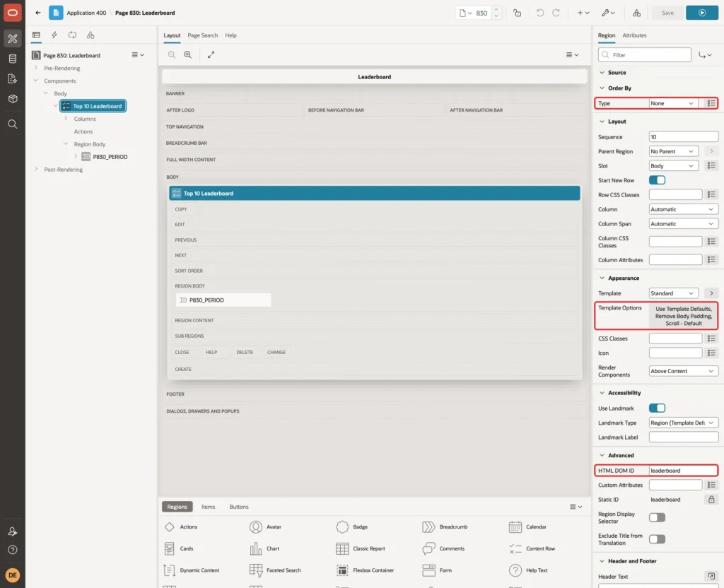Collapse the Layout property group

pos(602,122)
